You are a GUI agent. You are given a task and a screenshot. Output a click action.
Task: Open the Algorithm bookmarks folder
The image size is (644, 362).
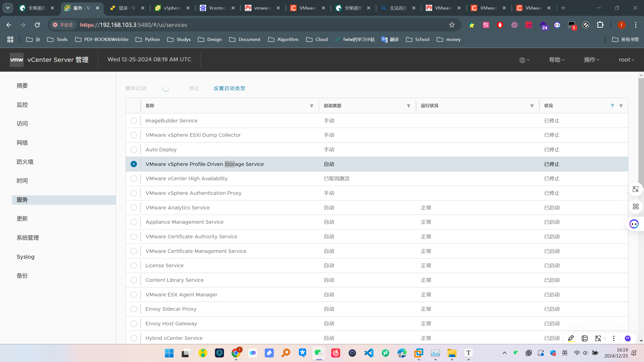[283, 39]
